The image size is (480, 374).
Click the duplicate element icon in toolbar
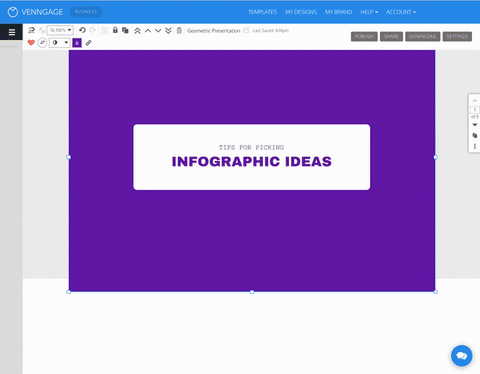tap(125, 31)
